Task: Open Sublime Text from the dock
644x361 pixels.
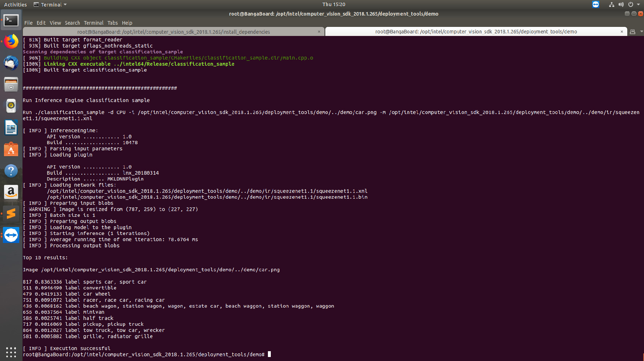Action: click(x=11, y=214)
